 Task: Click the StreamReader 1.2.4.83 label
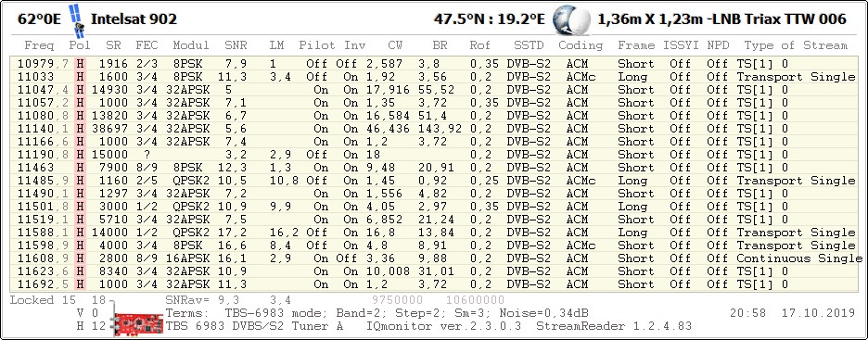(x=613, y=326)
